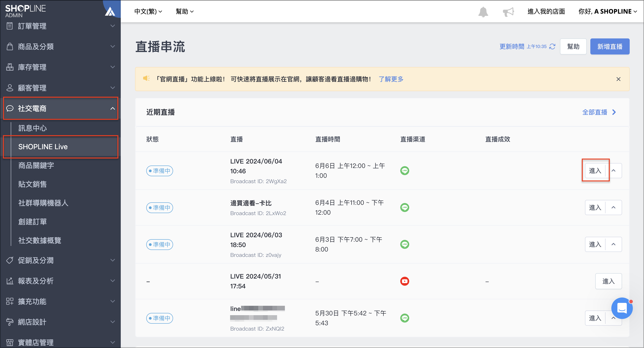Open 全部直播 link
The height and width of the screenshot is (348, 644).
tap(599, 112)
